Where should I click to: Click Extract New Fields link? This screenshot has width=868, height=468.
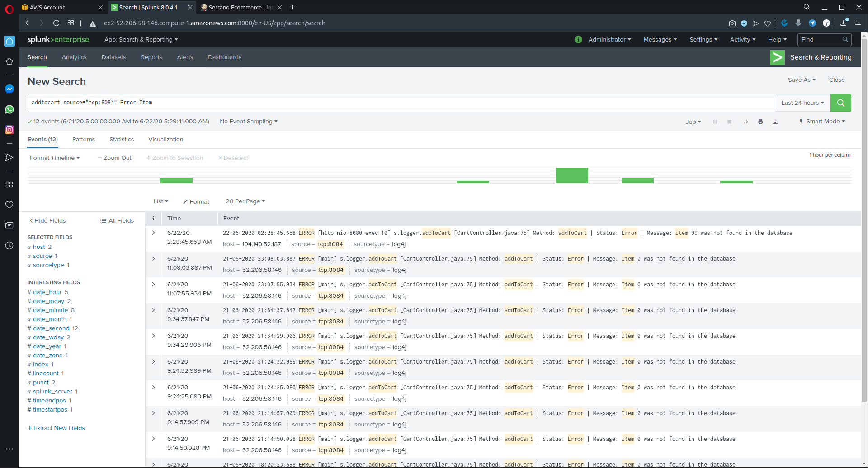[x=56, y=428]
